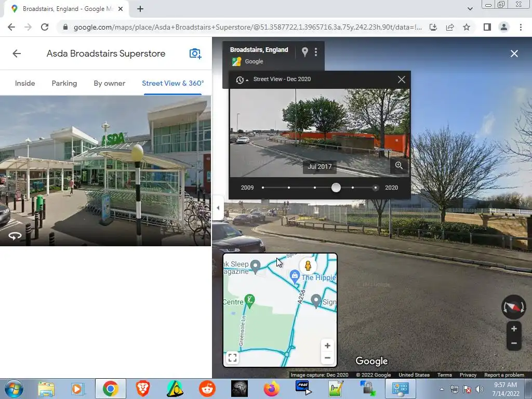
Task: Click the Street View compass
Action: click(513, 307)
